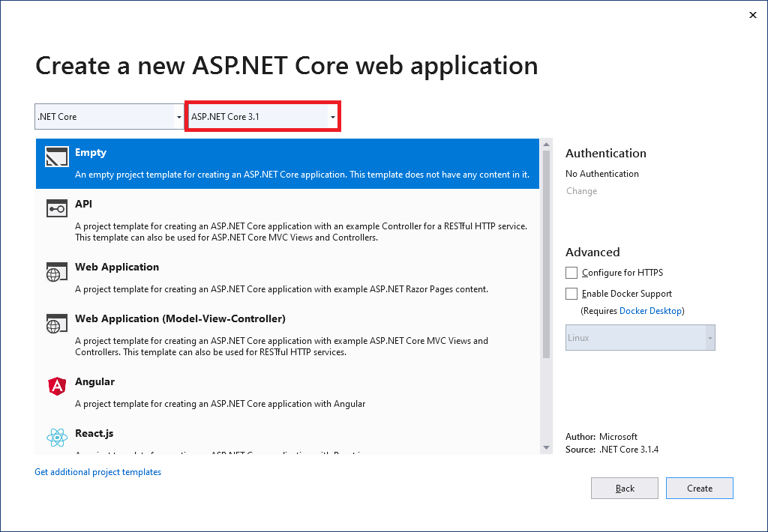Image resolution: width=768 pixels, height=532 pixels.
Task: Click the Web Application globe icon
Action: coord(57,272)
